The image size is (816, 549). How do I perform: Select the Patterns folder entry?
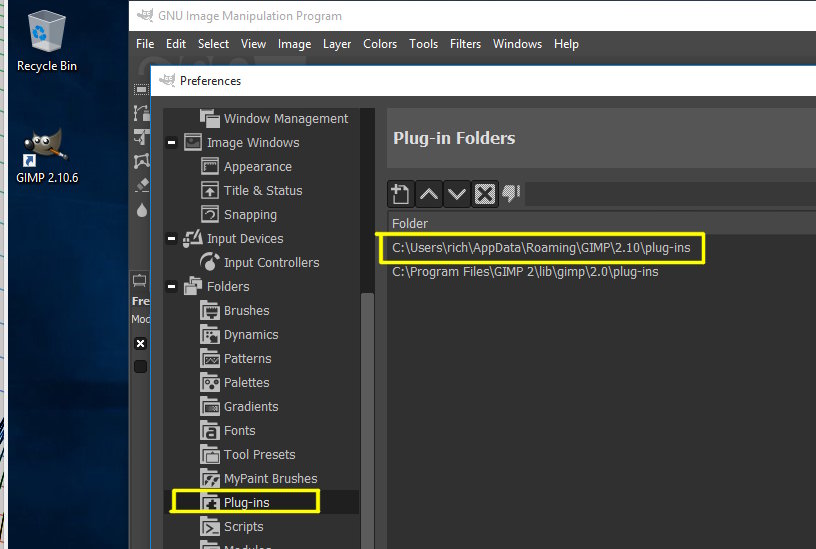(248, 359)
